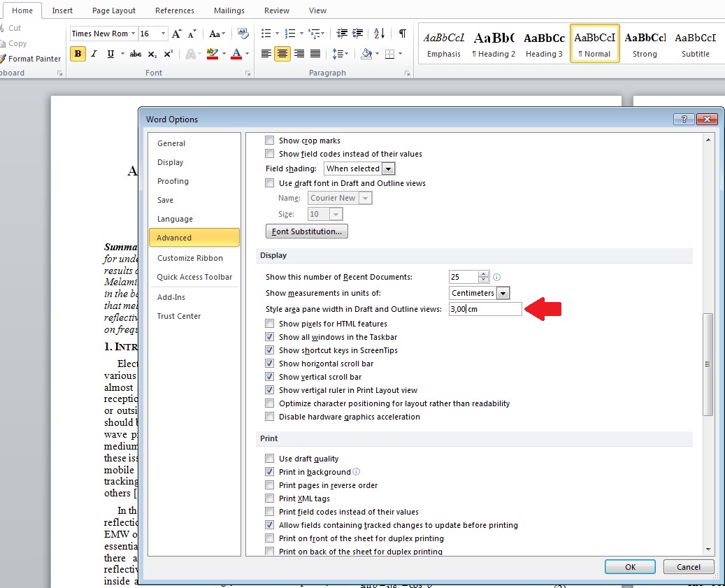Cancel the Word Options dialog

[689, 567]
